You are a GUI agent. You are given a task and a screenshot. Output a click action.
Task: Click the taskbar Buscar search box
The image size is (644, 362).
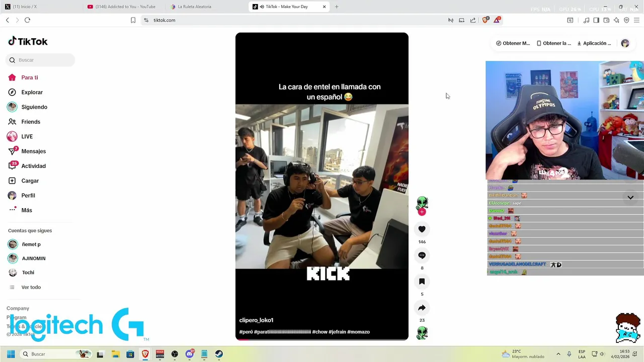pos(56,354)
